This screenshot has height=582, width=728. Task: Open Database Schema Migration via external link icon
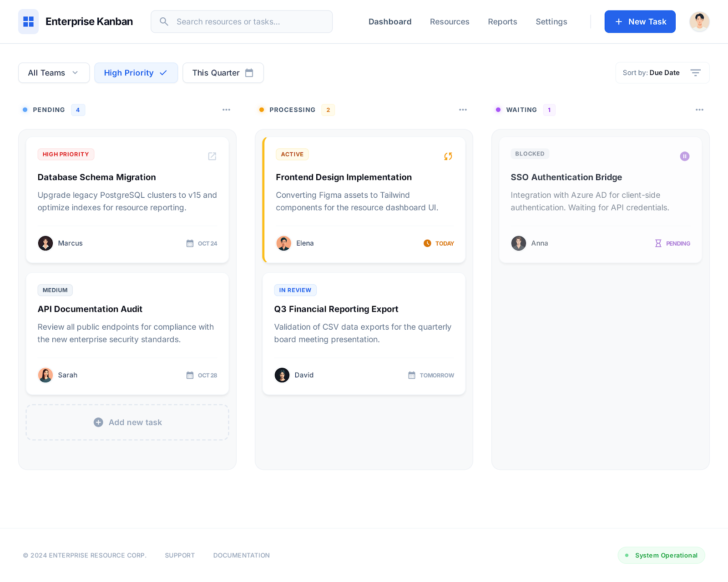[212, 156]
